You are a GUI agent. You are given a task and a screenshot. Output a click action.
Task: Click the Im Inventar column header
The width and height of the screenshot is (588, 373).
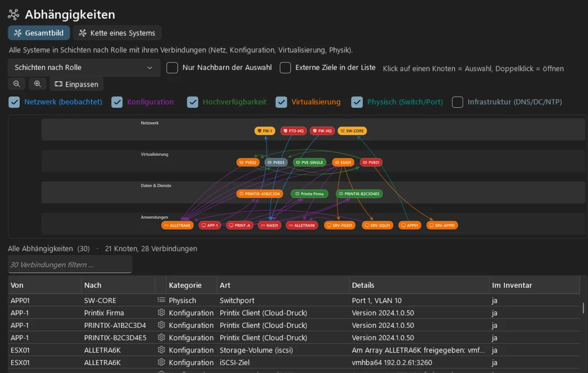click(x=534, y=285)
